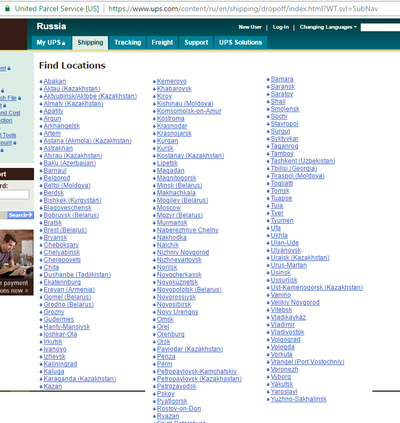Screen dimensions: 400x423
Task: Open the Yuzhno-Sakhalinsk link
Action: (x=299, y=399)
